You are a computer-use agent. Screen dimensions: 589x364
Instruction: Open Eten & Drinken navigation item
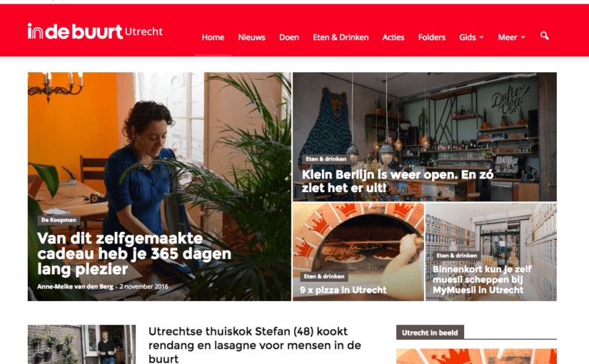pyautogui.click(x=341, y=37)
